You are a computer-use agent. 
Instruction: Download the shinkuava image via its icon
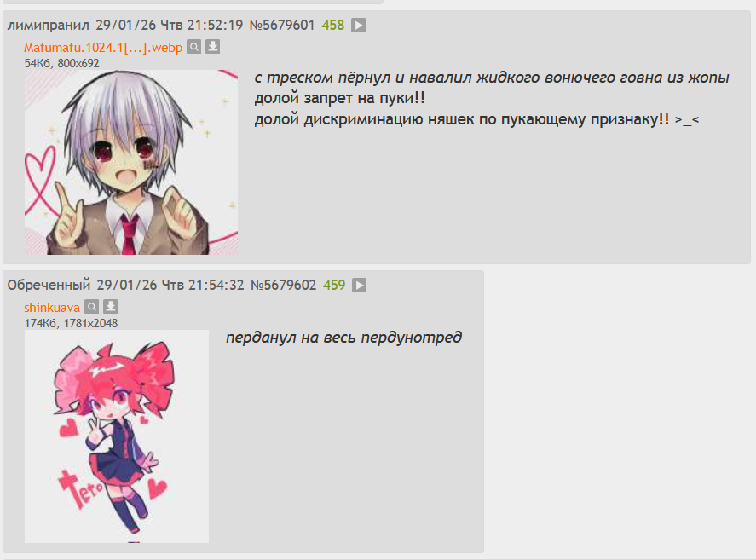[111, 307]
